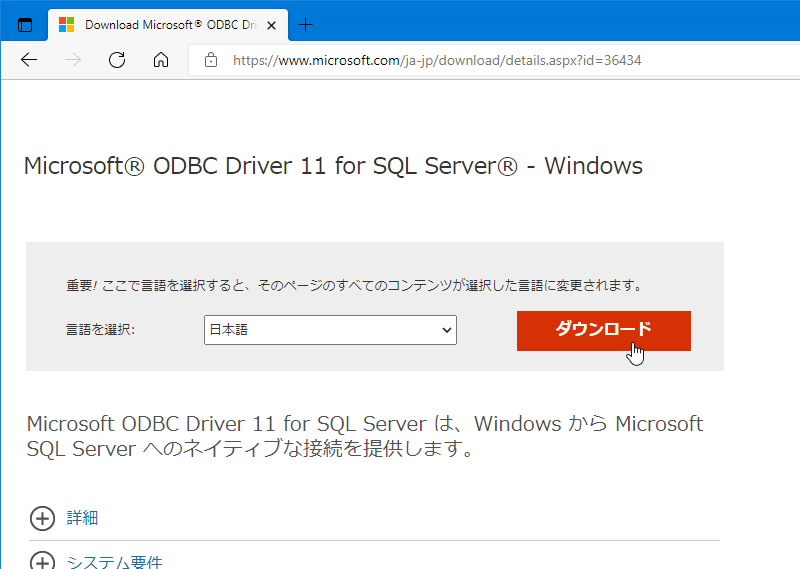800x569 pixels.
Task: Click the システム要件 section link
Action: (114, 562)
